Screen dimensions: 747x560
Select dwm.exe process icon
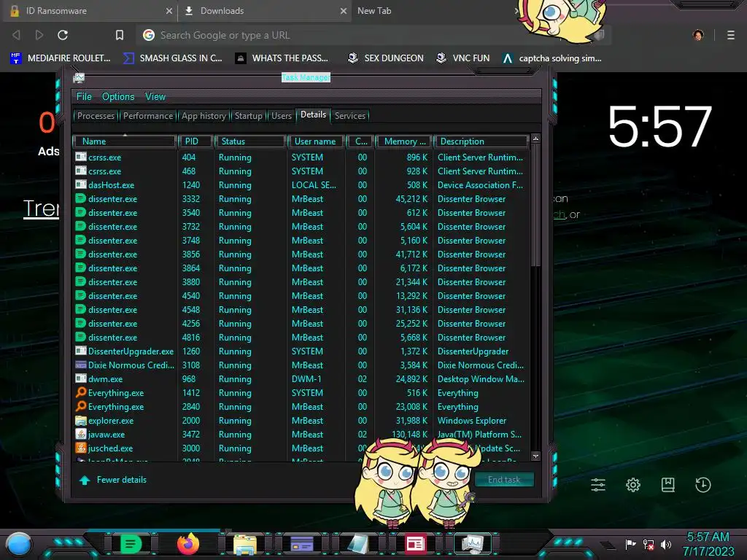(80, 378)
